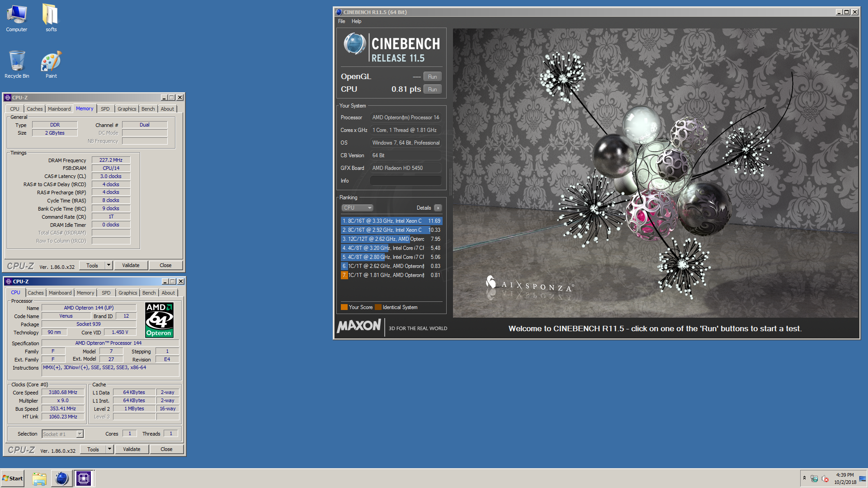Viewport: 868px width, 488px height.
Task: Open Memory tab in bottom CPU-Z window
Action: point(85,293)
